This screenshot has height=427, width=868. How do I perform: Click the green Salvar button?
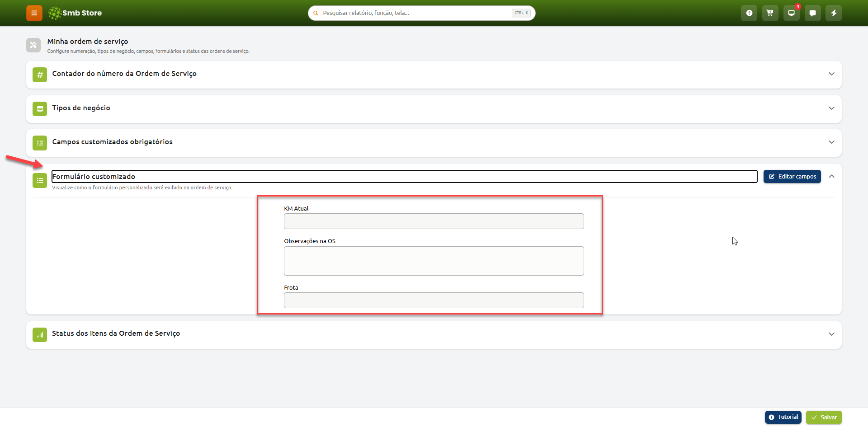(x=824, y=417)
